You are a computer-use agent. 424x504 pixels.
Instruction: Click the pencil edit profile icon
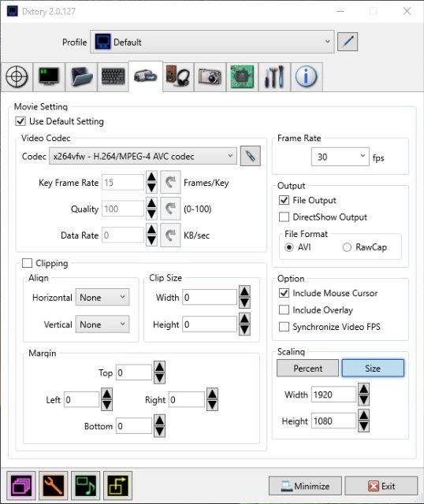(348, 42)
